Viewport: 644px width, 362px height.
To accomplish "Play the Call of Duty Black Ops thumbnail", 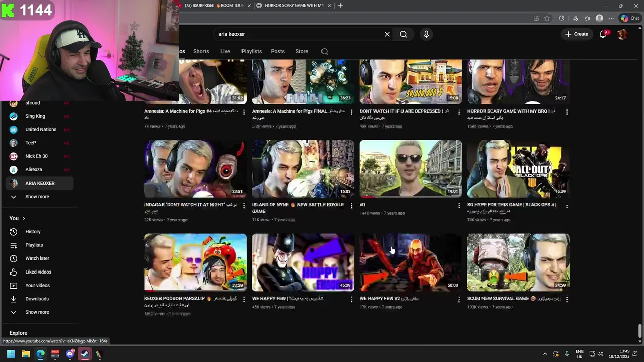I will click(518, 169).
